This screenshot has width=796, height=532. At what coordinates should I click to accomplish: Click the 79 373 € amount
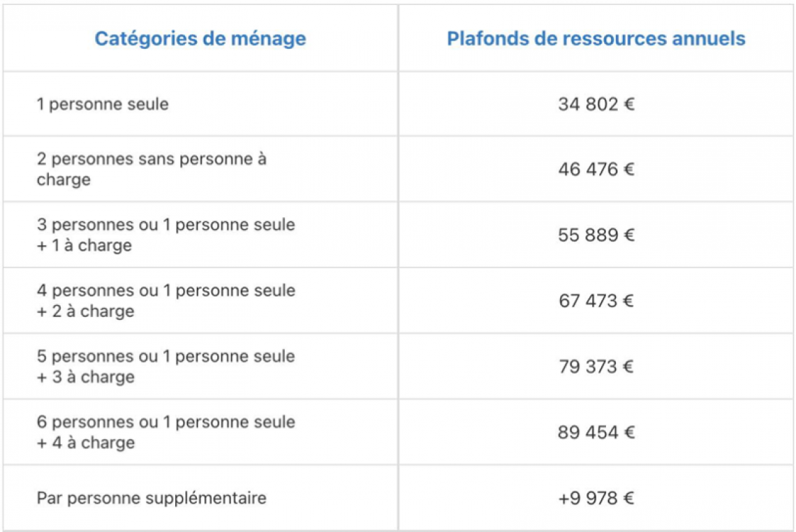click(596, 367)
